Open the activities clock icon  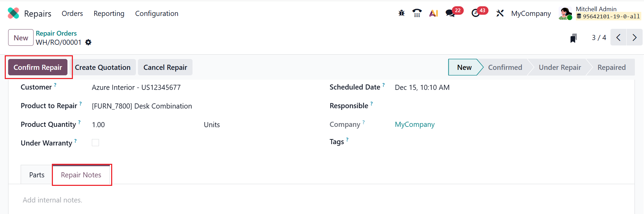pos(476,13)
